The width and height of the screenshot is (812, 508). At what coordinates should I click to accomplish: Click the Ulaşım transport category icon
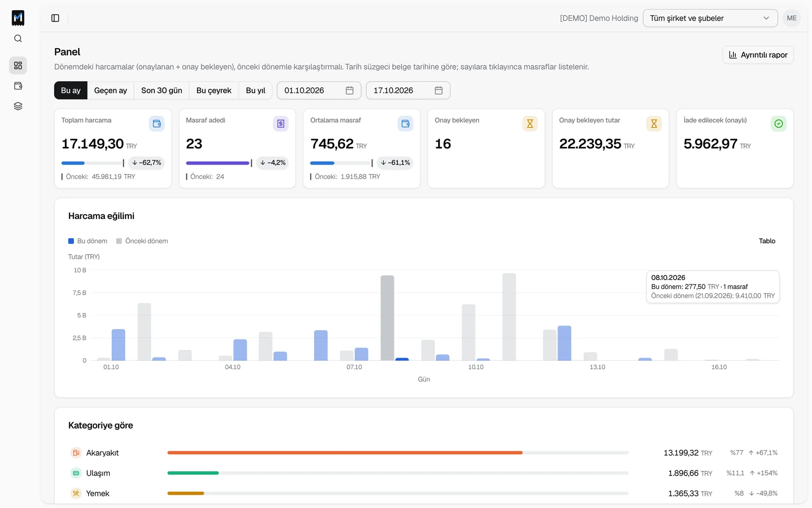[76, 473]
